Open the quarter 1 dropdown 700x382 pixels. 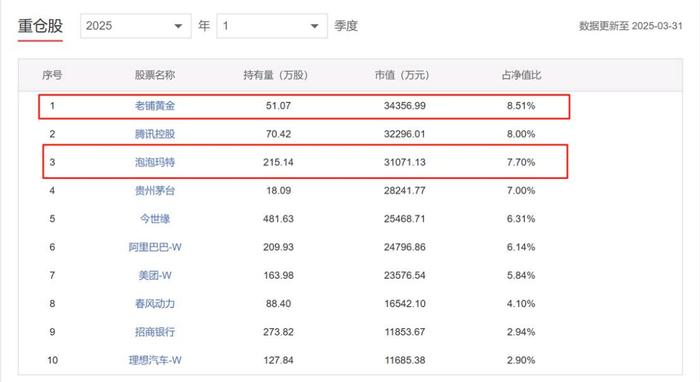(272, 26)
